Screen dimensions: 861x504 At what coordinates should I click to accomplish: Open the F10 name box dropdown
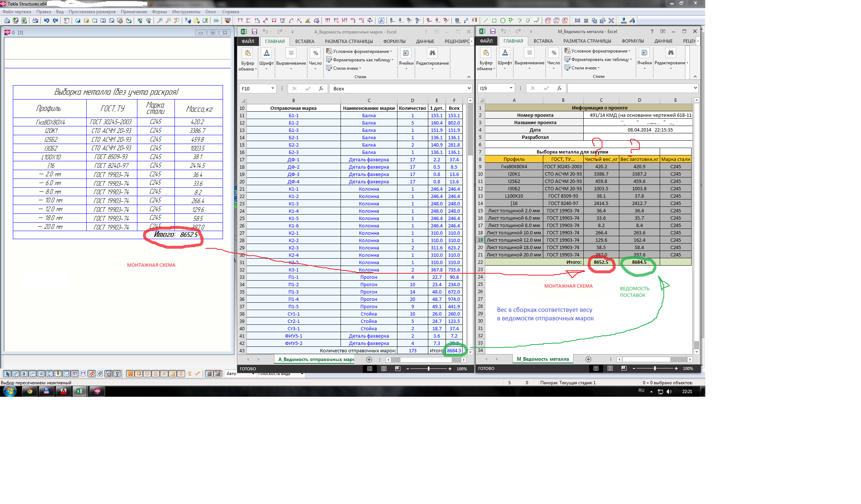pos(273,89)
